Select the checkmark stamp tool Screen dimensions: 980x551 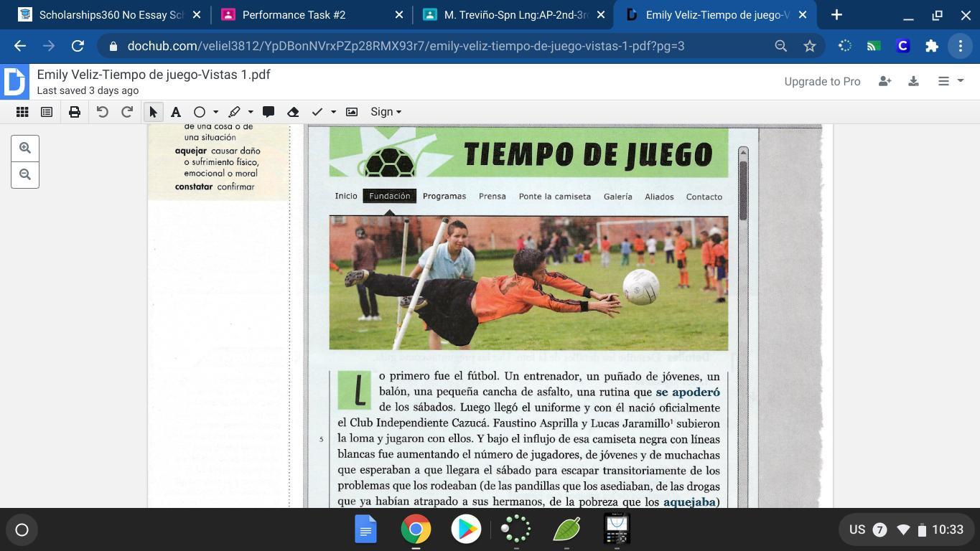point(317,112)
